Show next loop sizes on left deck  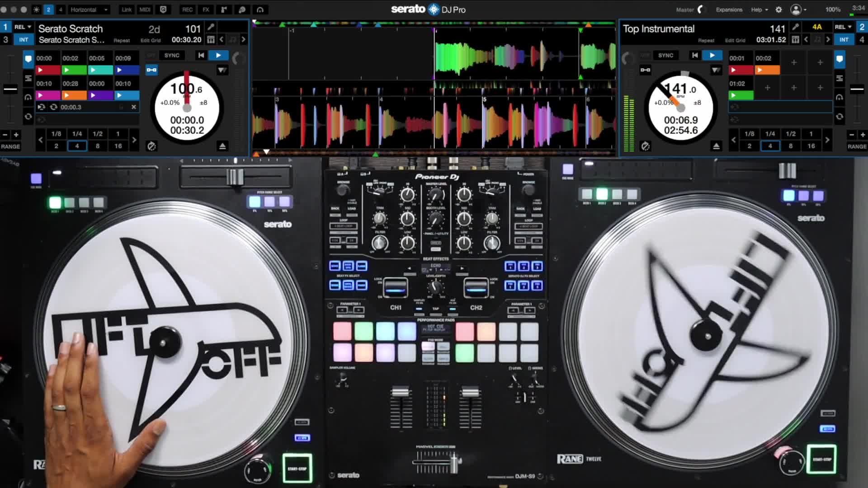click(x=134, y=140)
